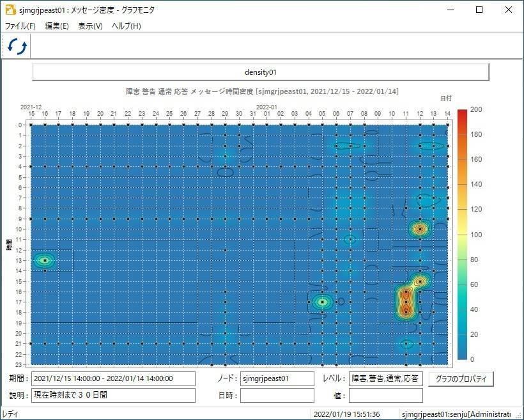Open the ファイル(F) menu
This screenshot has height=420, width=524.
pyautogui.click(x=20, y=26)
